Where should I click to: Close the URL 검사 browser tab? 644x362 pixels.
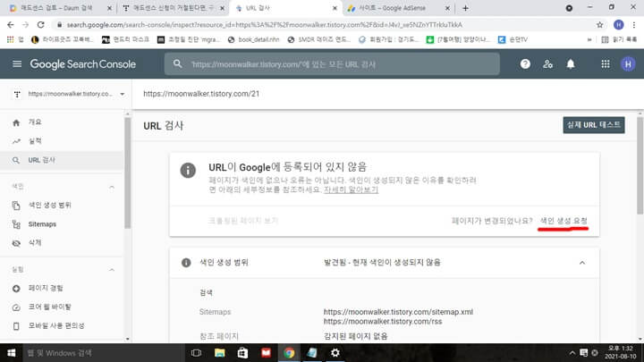(335, 8)
